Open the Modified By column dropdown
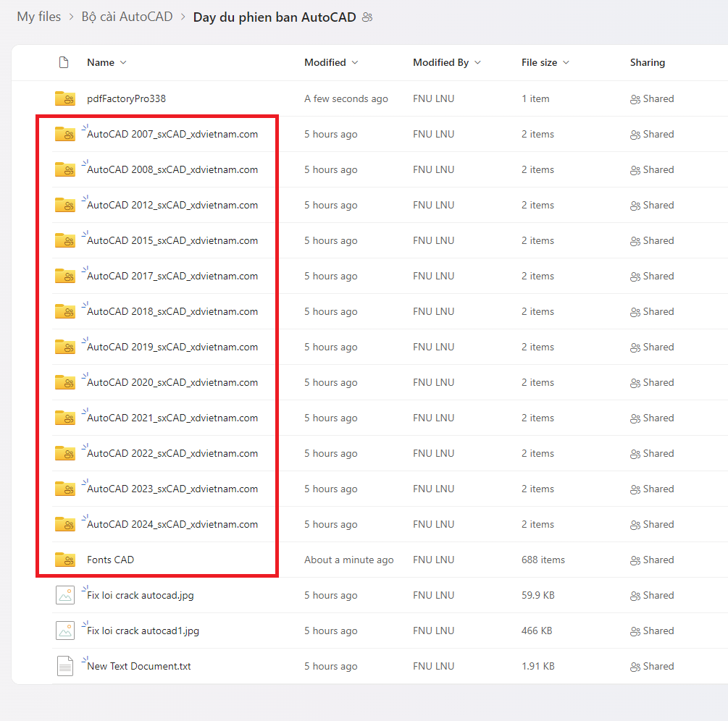Viewport: 728px width, 721px height. coord(478,63)
